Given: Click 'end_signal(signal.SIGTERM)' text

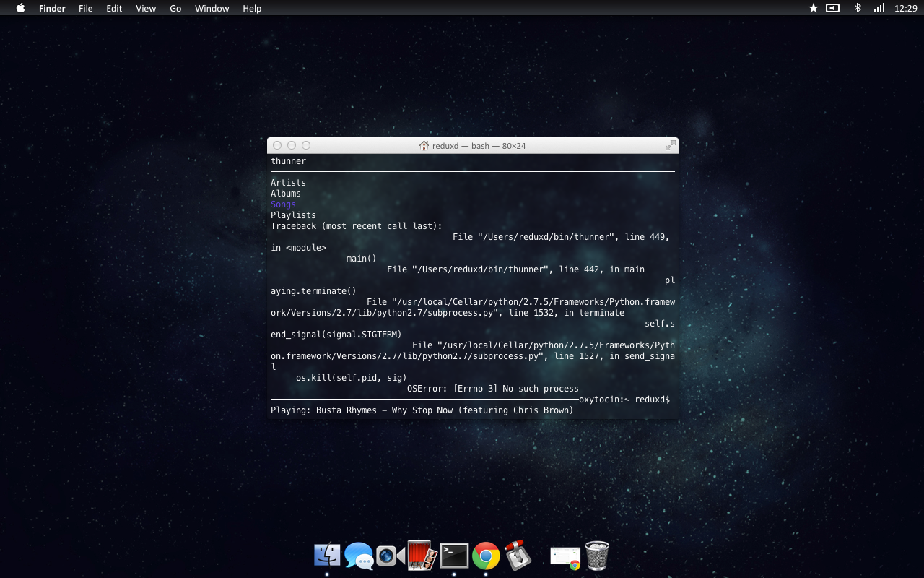Looking at the screenshot, I should [336, 335].
